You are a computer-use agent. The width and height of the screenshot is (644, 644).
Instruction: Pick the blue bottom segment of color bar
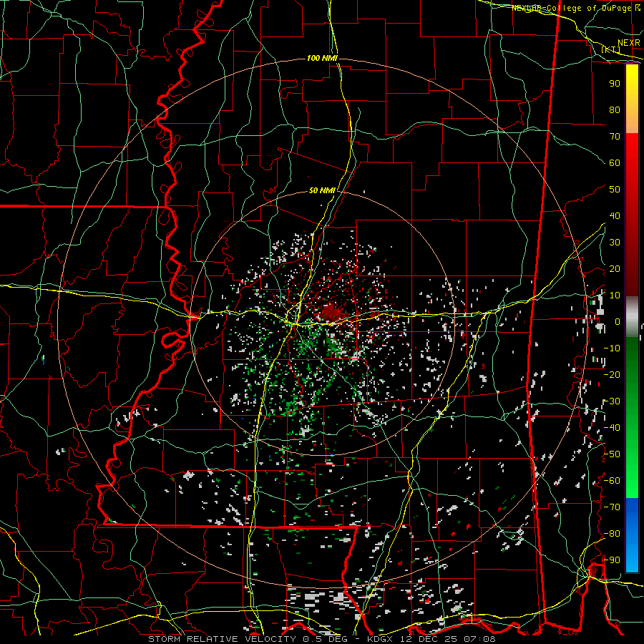coord(632,535)
